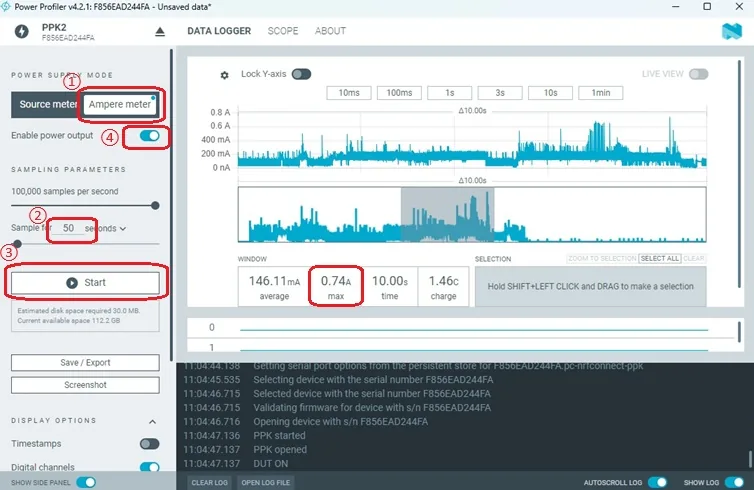Click the Save / Export button
Screen dimensions: 754x490
click(85, 363)
